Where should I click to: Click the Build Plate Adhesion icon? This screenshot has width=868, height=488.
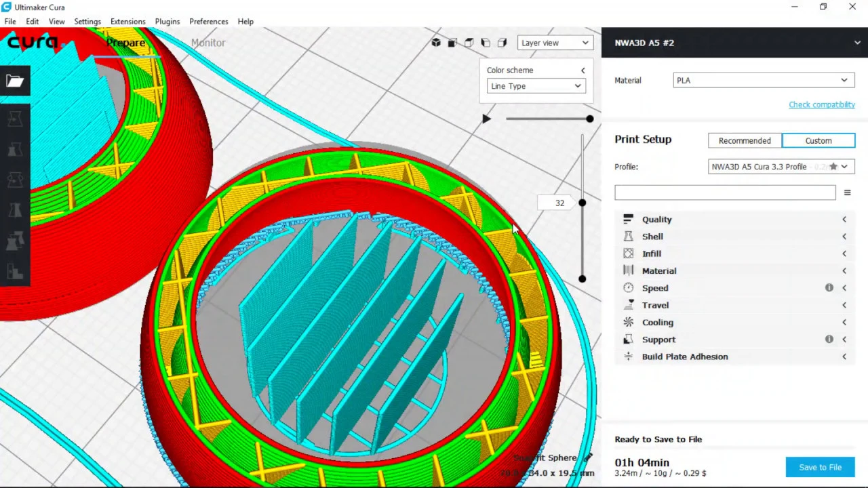[628, 357]
